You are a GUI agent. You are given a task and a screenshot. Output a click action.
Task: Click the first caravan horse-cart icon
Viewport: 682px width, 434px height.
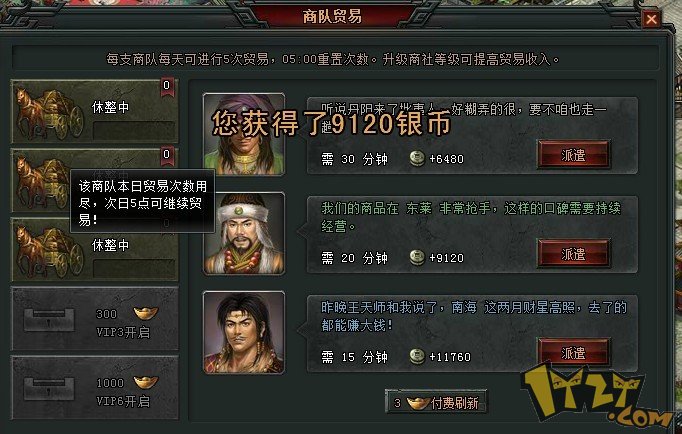(50, 113)
